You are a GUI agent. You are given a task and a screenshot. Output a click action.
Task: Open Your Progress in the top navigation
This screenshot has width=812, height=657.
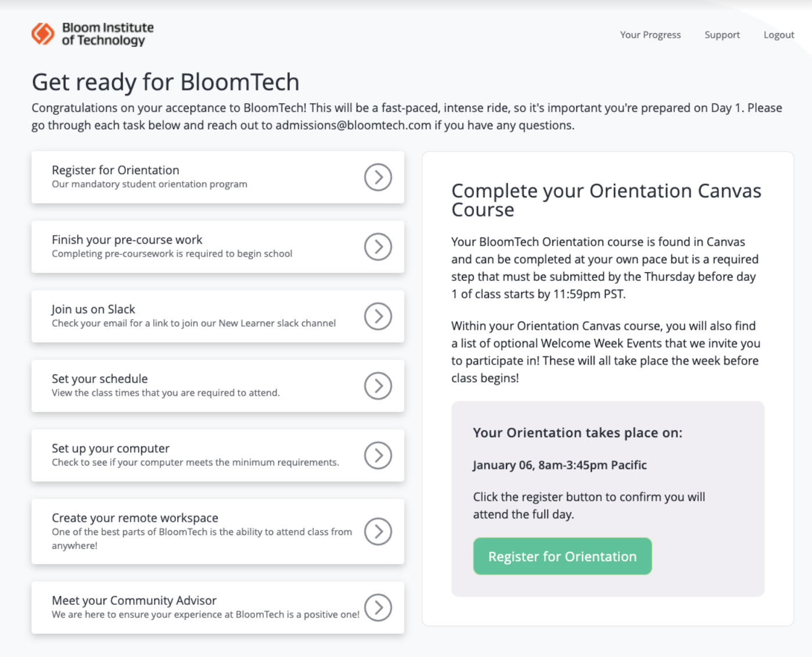(650, 35)
